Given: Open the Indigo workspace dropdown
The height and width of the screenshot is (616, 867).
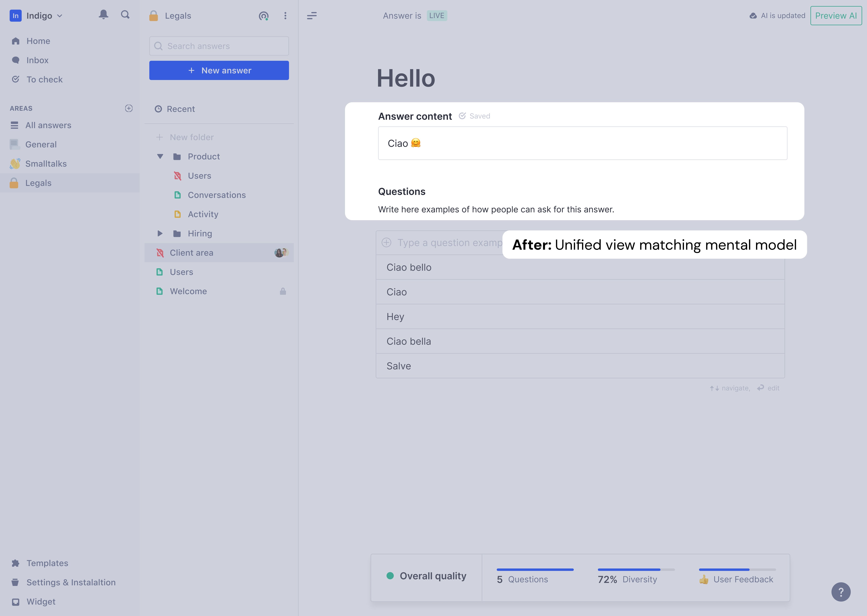Looking at the screenshot, I should tap(39, 16).
